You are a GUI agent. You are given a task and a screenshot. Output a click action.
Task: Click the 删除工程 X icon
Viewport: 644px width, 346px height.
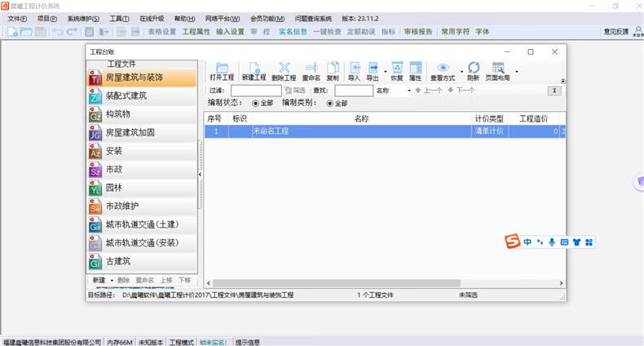point(284,69)
